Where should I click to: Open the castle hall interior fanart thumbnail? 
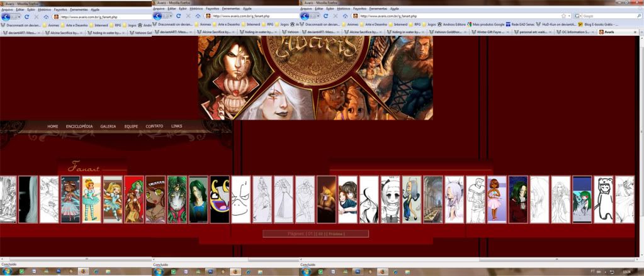433,199
